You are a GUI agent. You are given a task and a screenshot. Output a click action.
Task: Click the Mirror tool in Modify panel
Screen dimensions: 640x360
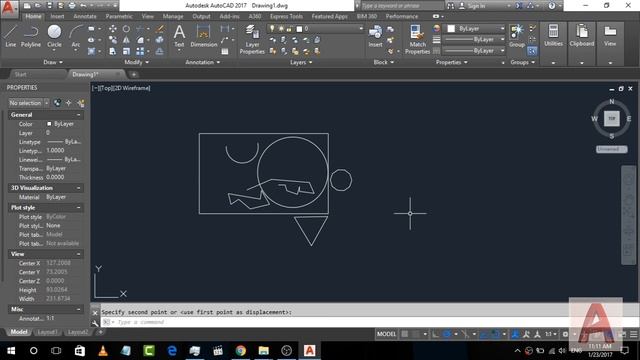126,40
